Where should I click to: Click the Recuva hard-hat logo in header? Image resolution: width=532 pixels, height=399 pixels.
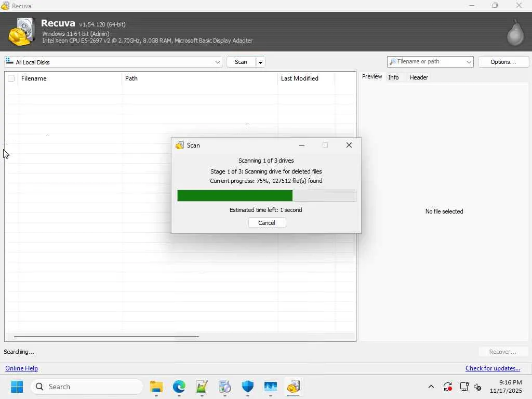(x=22, y=32)
